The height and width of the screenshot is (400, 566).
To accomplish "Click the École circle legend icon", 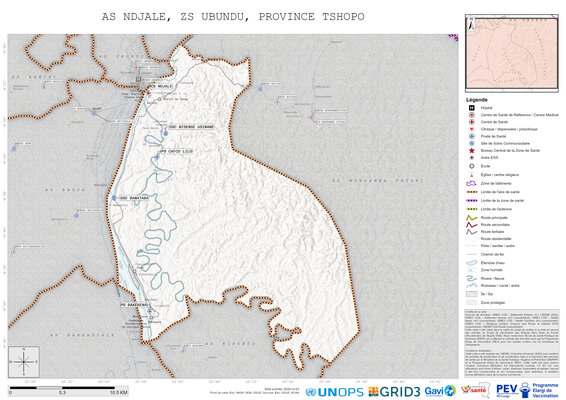I will click(x=471, y=166).
